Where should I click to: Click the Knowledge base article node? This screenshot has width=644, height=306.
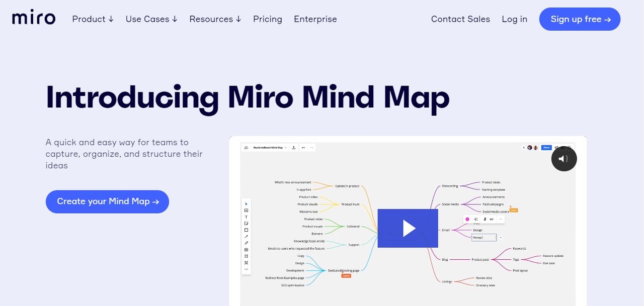click(x=309, y=241)
